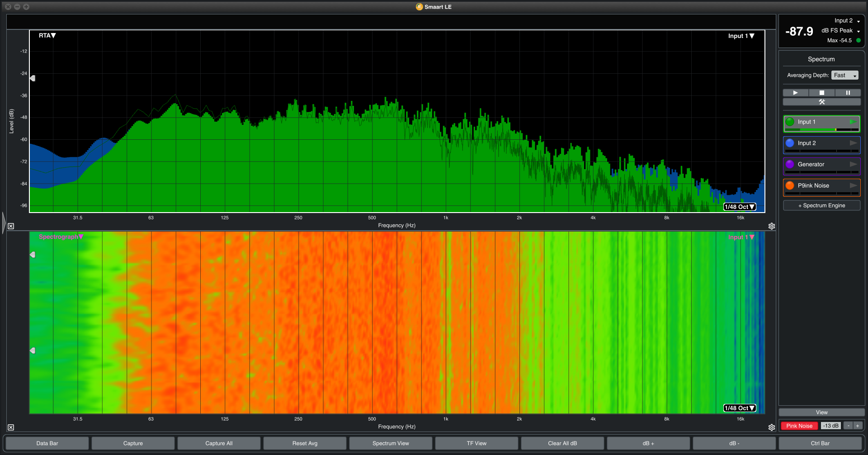Change RTA 1/48 Oct banding dropdown
This screenshot has height=455, width=868.
pyautogui.click(x=740, y=207)
